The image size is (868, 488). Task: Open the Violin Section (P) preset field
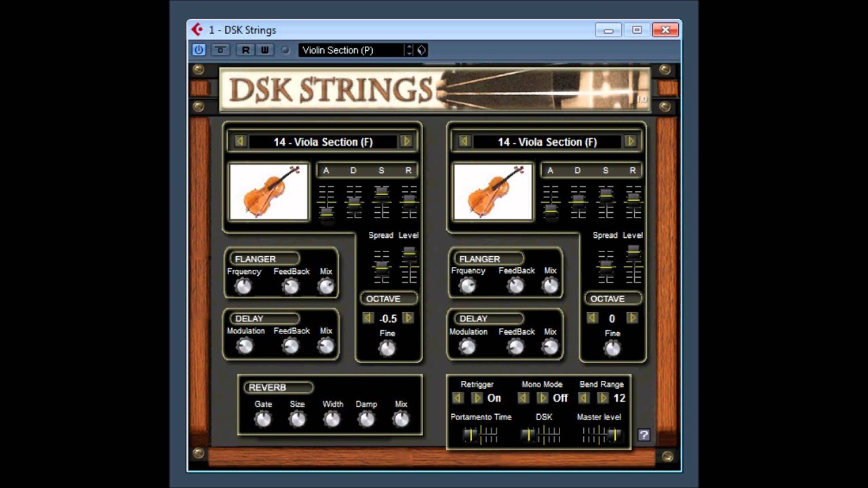[351, 50]
